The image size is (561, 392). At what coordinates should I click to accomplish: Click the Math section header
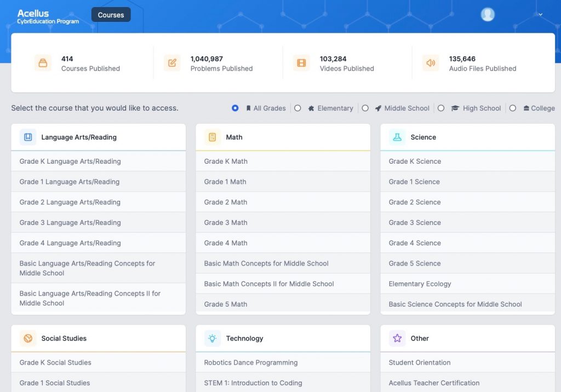pos(283,137)
